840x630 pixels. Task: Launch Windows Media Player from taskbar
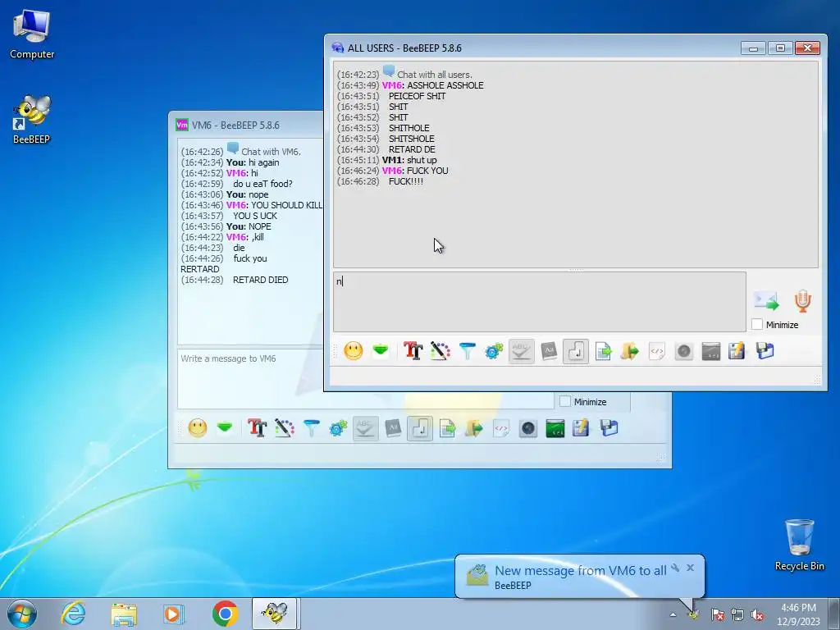coord(173,614)
